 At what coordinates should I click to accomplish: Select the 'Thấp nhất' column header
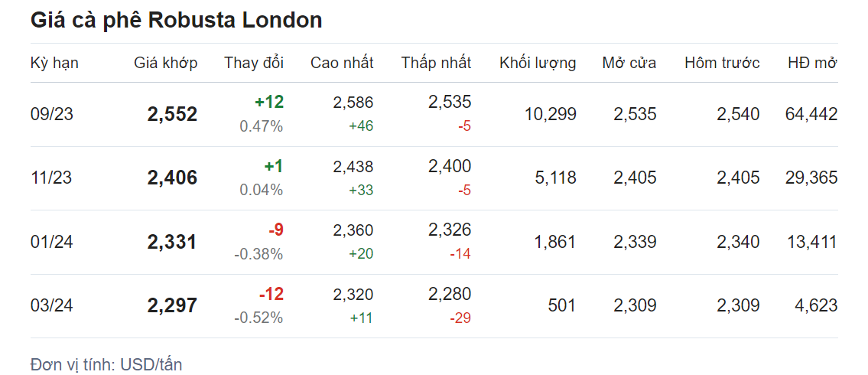pyautogui.click(x=436, y=63)
